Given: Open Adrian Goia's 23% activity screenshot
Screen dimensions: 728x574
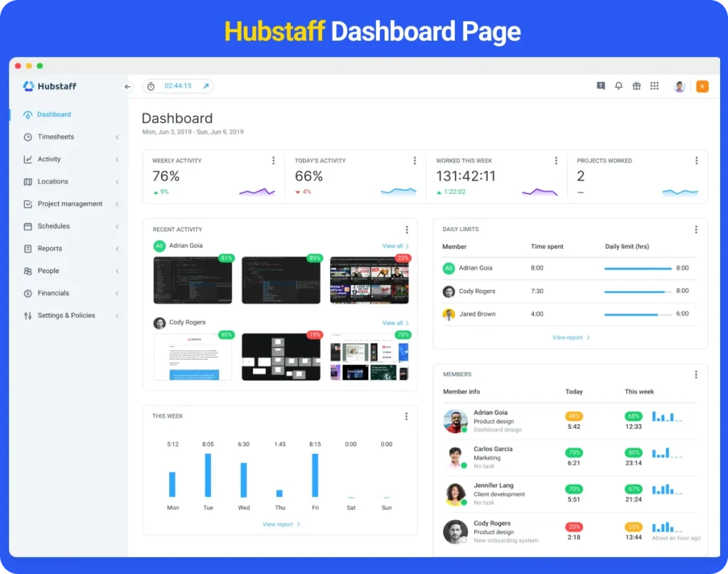Looking at the screenshot, I should point(369,280).
